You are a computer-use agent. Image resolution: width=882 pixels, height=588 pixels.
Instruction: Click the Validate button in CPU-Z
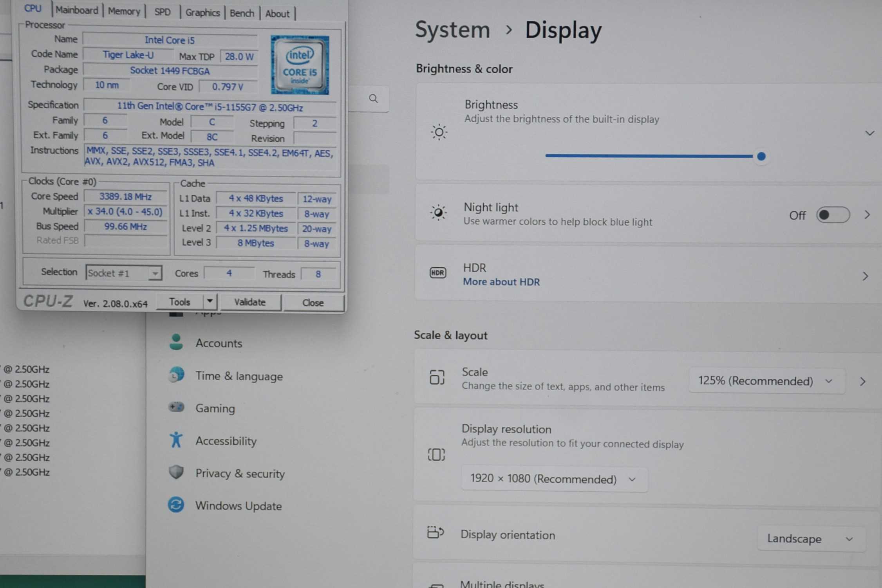click(250, 302)
